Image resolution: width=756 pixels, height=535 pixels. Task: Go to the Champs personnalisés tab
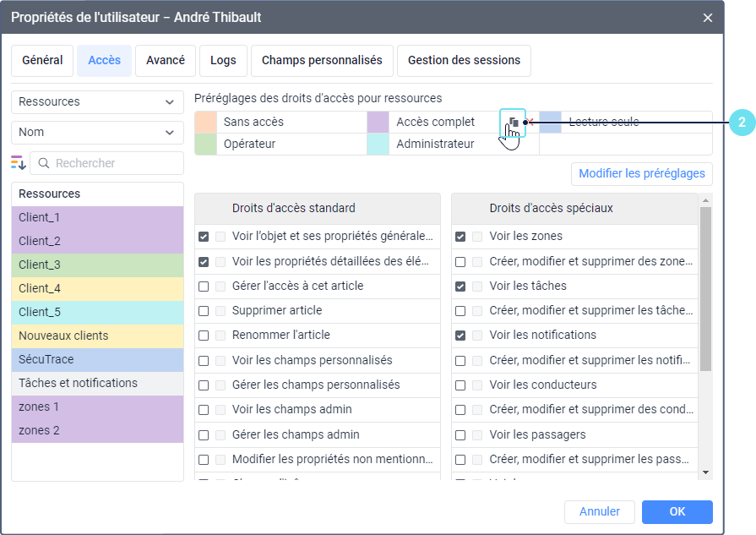coord(322,61)
